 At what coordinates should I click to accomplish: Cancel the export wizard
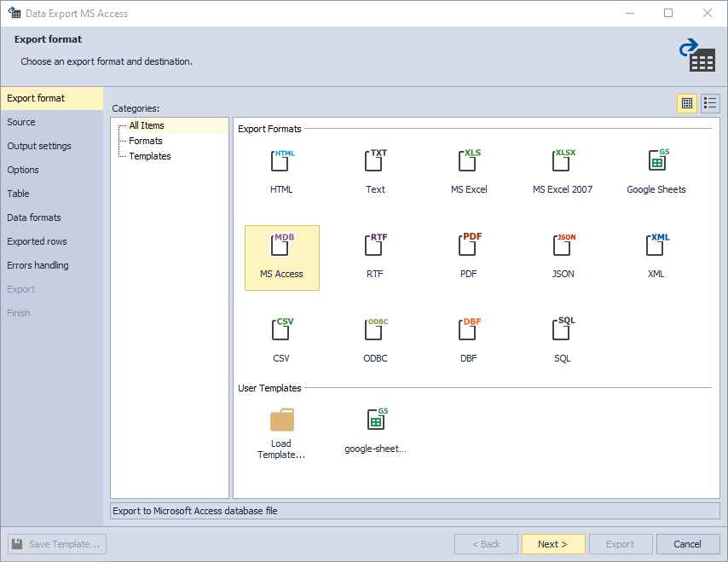coord(687,543)
